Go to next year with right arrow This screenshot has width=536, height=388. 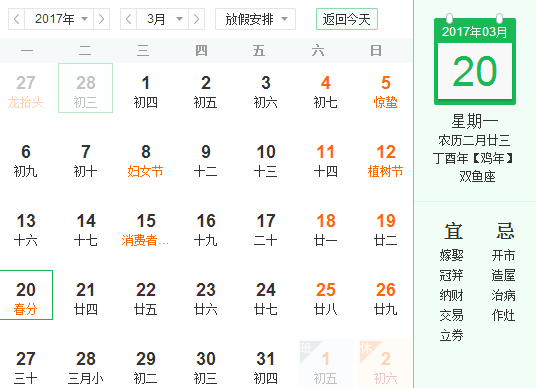pos(101,19)
